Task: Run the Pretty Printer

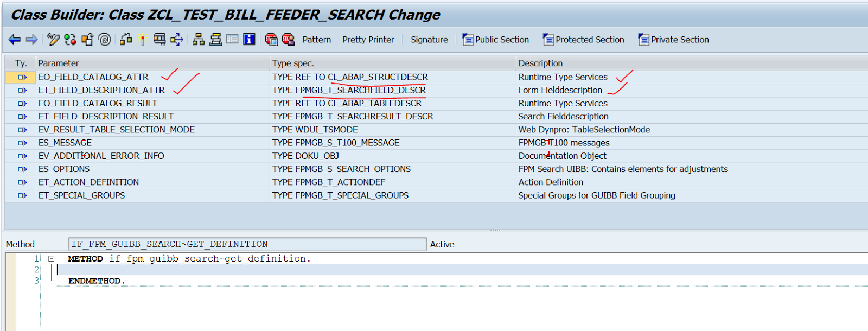Action: click(x=368, y=40)
